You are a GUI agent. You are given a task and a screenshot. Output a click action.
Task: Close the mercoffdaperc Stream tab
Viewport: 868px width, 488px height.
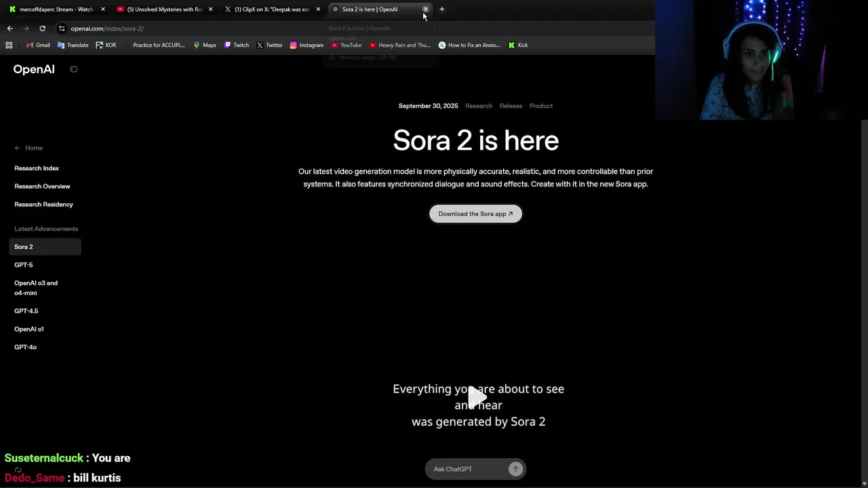(x=103, y=9)
